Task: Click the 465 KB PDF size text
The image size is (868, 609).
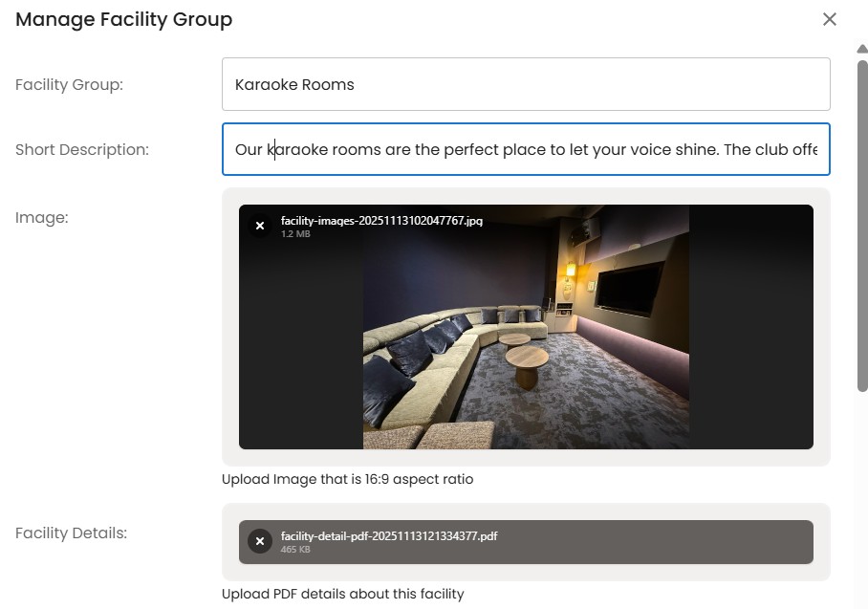Action: (x=295, y=550)
